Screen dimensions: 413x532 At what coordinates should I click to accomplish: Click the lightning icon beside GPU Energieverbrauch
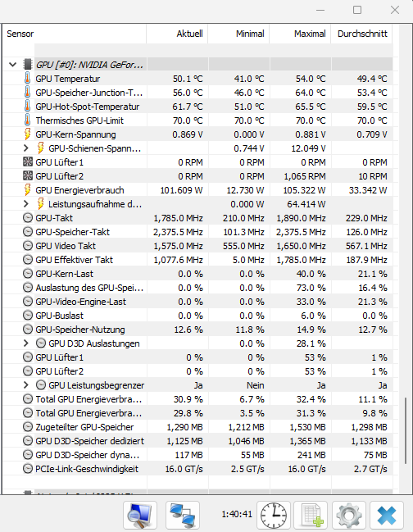pyautogui.click(x=27, y=189)
